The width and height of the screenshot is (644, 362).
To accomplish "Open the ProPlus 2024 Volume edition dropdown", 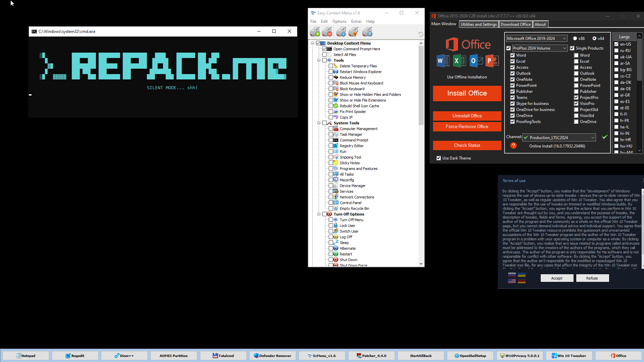I will [x=540, y=48].
